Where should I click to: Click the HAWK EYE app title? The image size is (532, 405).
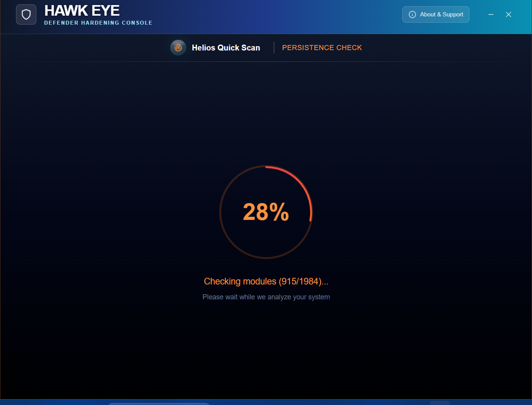point(82,11)
